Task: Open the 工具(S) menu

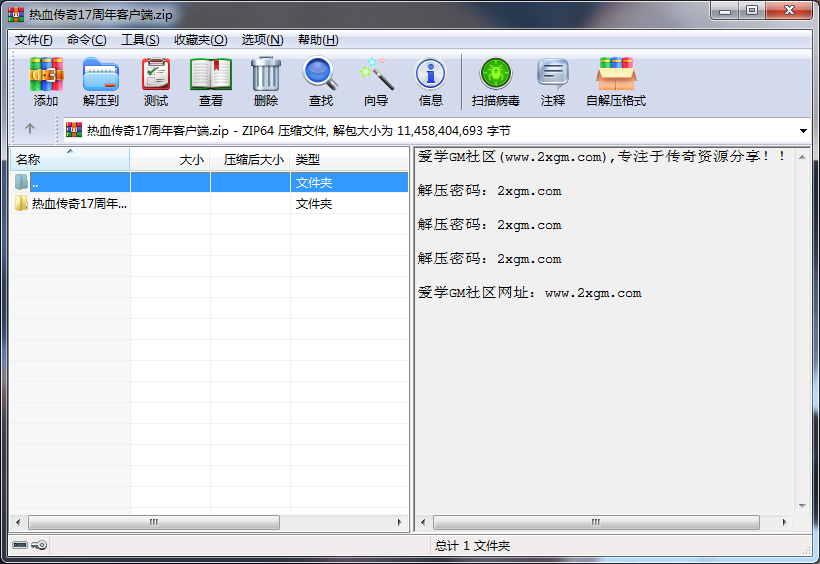Action: click(x=140, y=40)
